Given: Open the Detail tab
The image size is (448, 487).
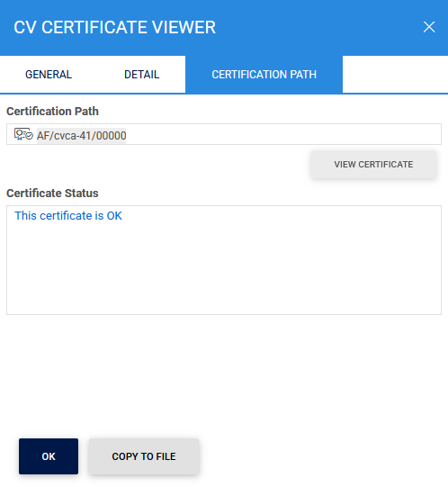Looking at the screenshot, I should [141, 75].
